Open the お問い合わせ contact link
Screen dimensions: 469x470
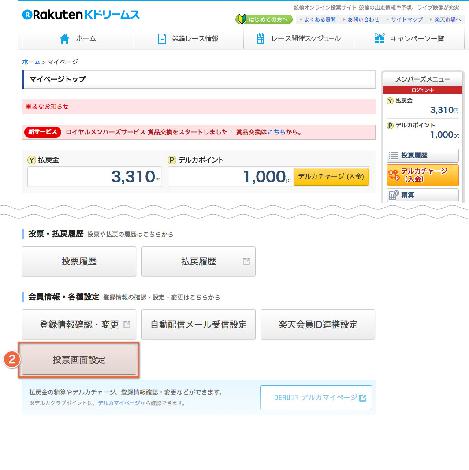point(362,20)
